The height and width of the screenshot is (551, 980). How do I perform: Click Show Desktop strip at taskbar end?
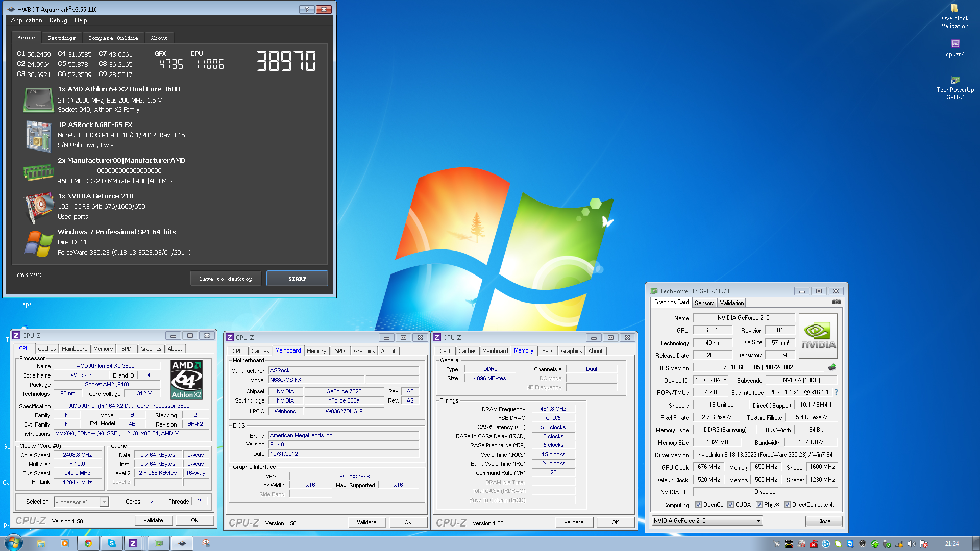(x=975, y=543)
